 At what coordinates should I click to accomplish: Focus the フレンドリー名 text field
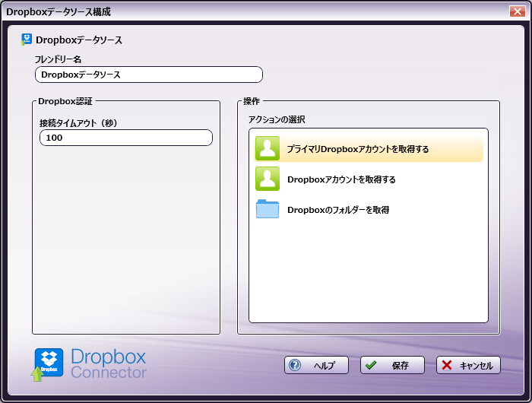pos(149,75)
